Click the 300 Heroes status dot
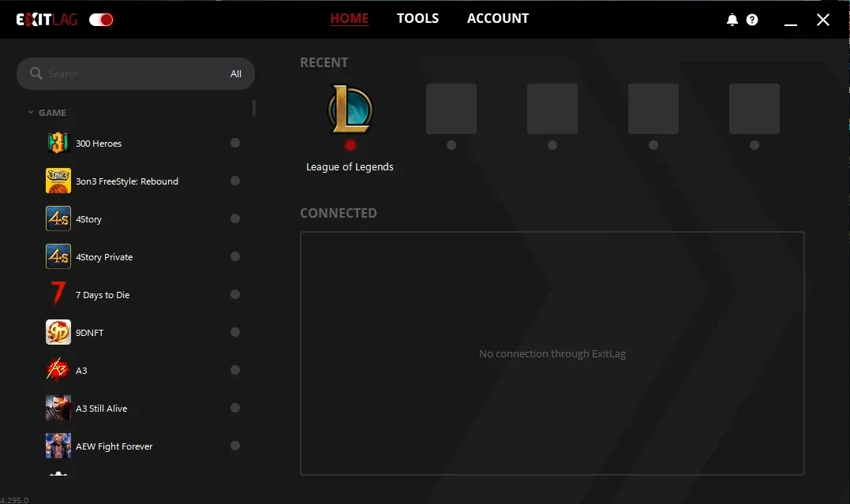The width and height of the screenshot is (850, 504). (235, 143)
